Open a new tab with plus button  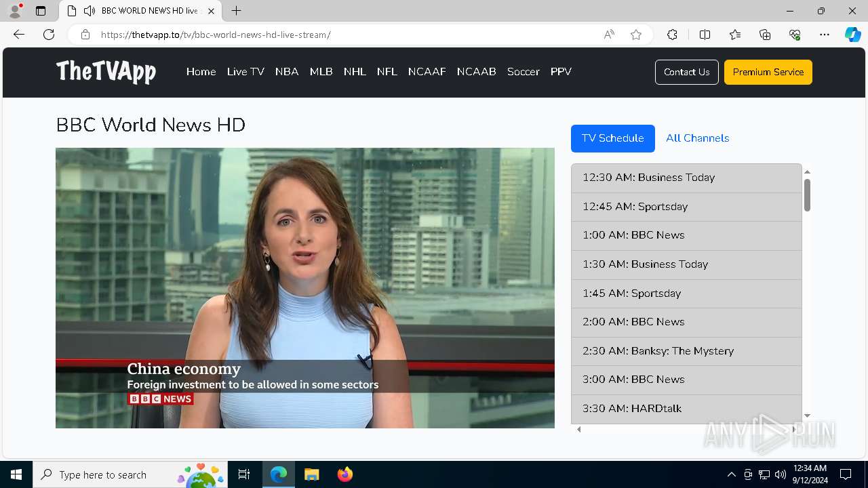tap(236, 11)
